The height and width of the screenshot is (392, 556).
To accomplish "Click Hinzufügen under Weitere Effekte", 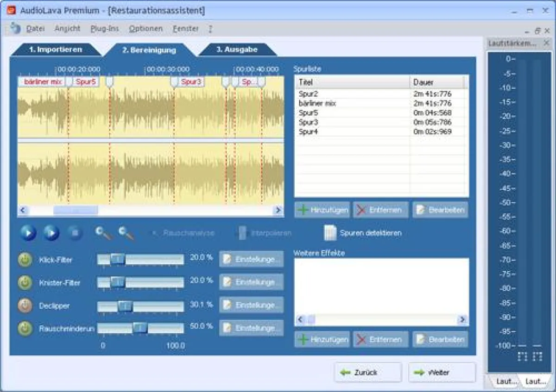I will pyautogui.click(x=322, y=339).
